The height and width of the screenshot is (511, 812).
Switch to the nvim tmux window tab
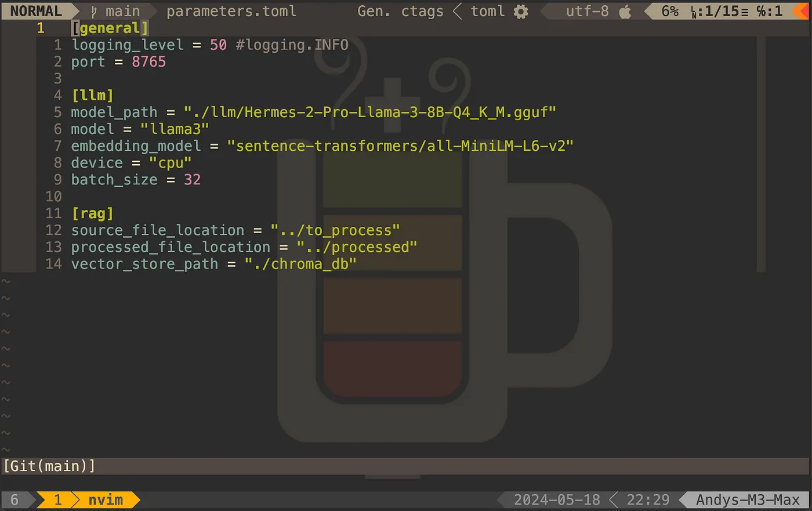(106, 500)
